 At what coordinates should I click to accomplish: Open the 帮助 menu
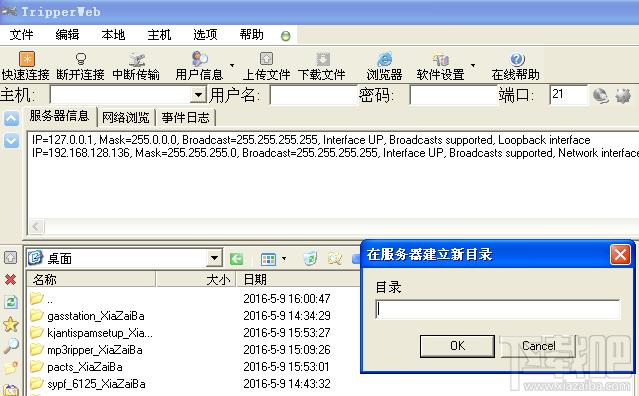pos(251,35)
